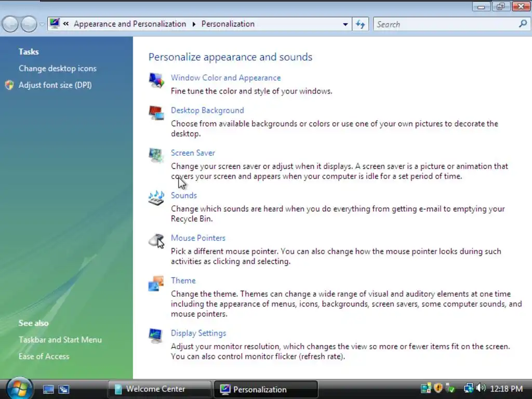This screenshot has height=399, width=532.
Task: Click Switch between windows quick launch icon
Action: (63, 389)
